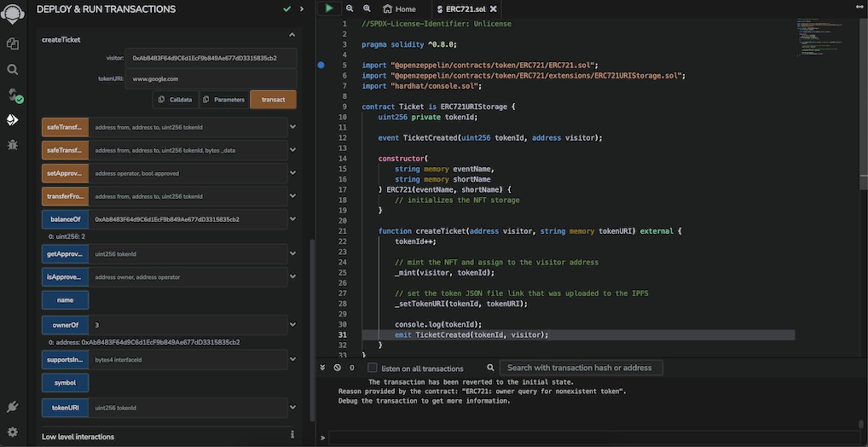This screenshot has width=868, height=447.
Task: Call the tokenURI function button
Action: tap(65, 408)
